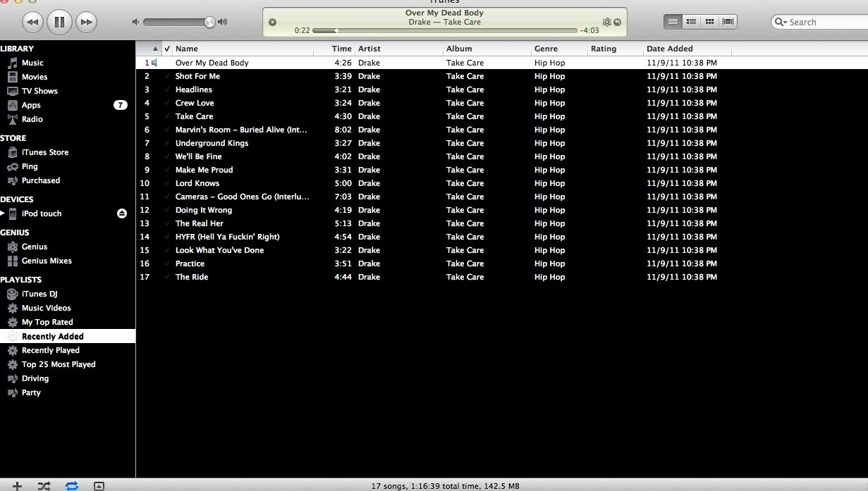The image size is (868, 491).
Task: Open the My Top Rated playlist
Action: click(47, 322)
